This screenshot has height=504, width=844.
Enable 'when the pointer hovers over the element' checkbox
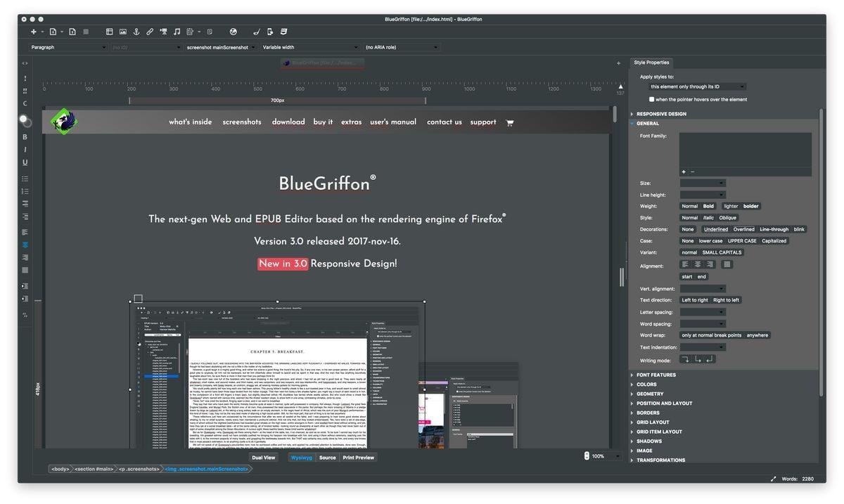[651, 99]
